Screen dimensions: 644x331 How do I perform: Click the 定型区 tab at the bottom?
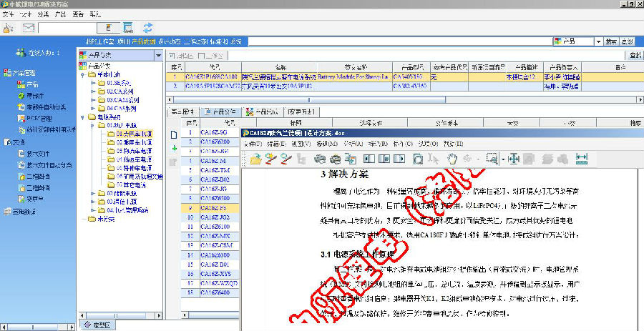[98, 325]
